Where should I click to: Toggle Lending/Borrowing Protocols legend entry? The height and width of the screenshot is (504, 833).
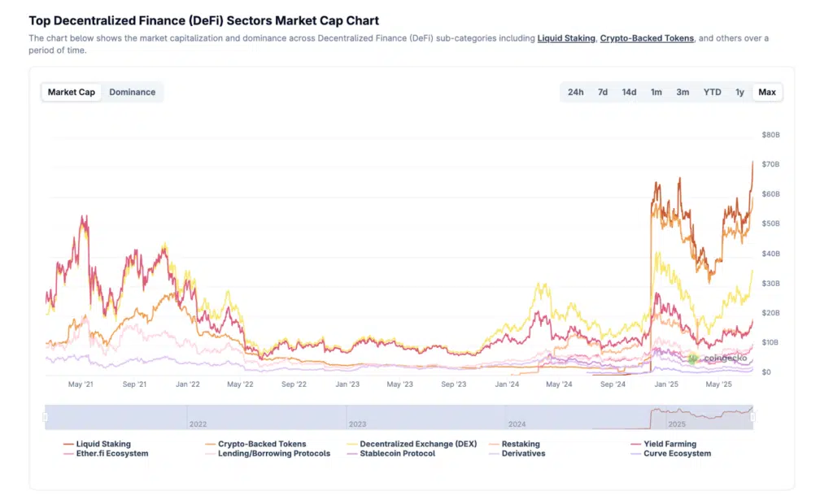pyautogui.click(x=274, y=454)
